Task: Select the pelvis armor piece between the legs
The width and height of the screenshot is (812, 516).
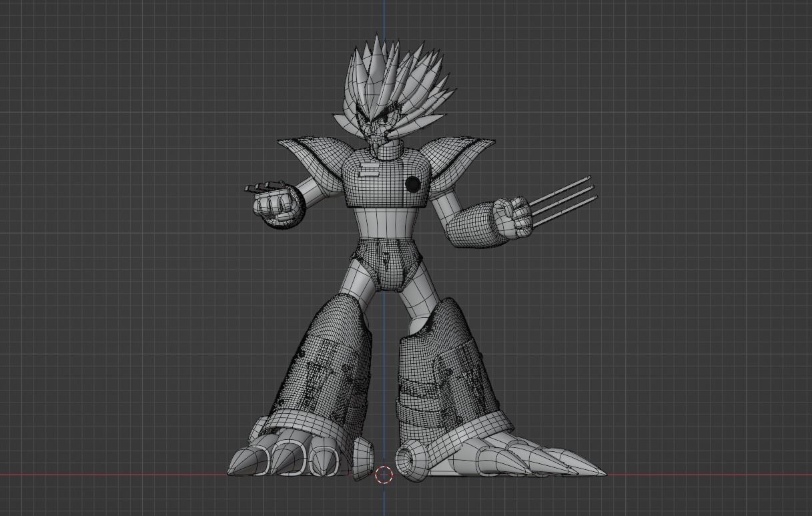Action: (387, 264)
